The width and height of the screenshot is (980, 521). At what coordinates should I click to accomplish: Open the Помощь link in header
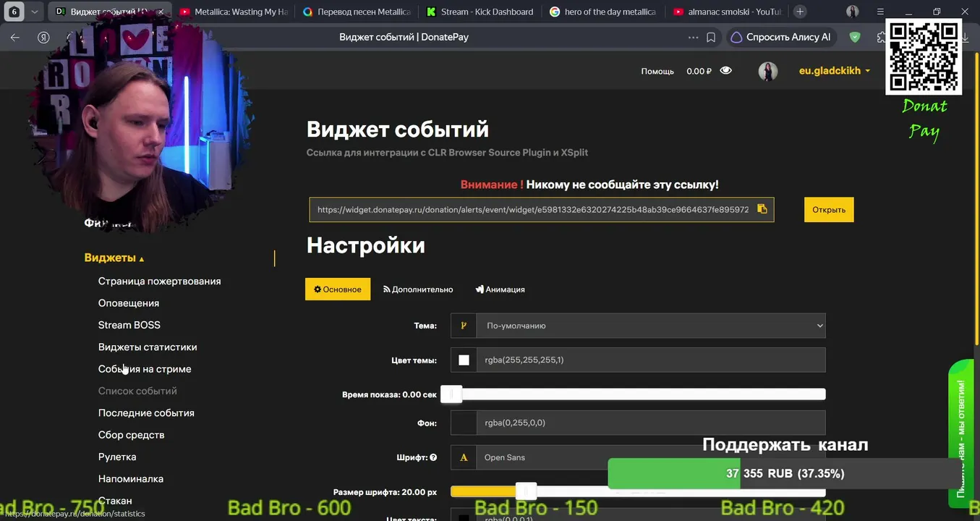click(657, 71)
